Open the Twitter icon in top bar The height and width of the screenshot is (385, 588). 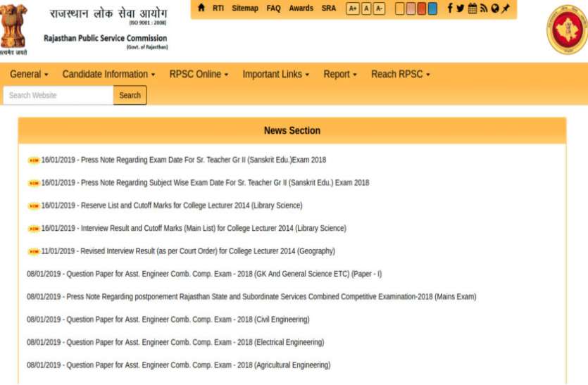coord(460,8)
